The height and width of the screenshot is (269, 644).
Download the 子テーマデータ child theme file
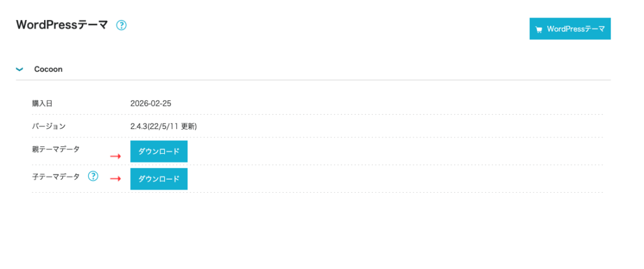tap(158, 179)
